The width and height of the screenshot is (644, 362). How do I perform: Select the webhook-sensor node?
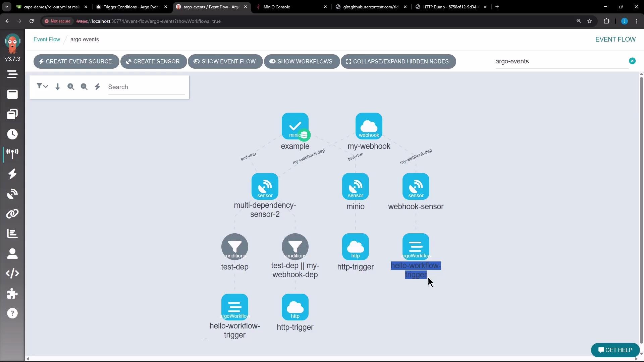416,186
